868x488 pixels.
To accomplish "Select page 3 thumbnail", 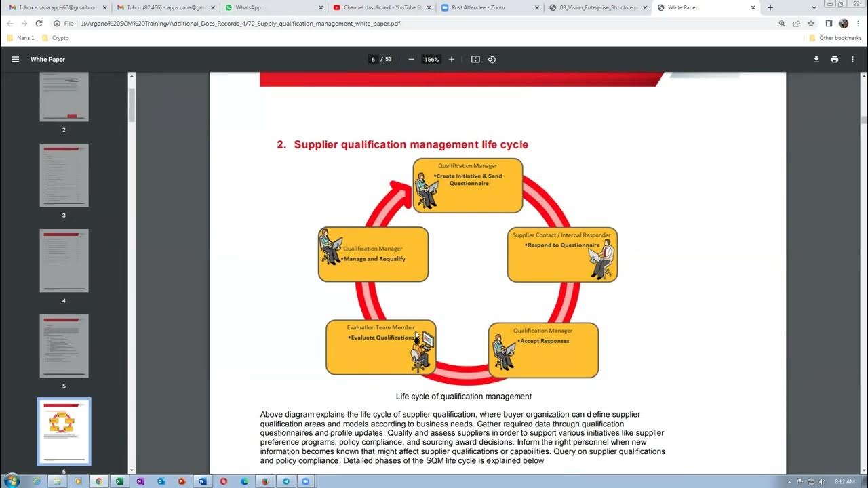I will pyautogui.click(x=64, y=176).
